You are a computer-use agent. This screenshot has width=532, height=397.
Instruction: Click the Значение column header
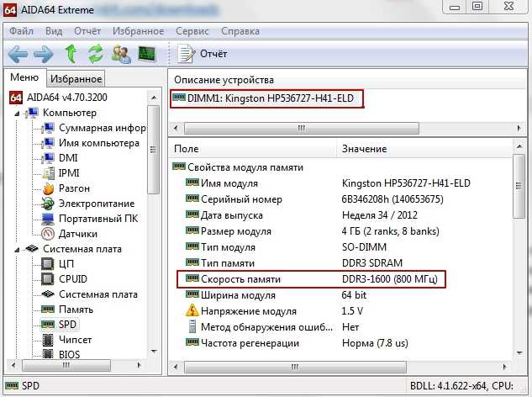364,149
